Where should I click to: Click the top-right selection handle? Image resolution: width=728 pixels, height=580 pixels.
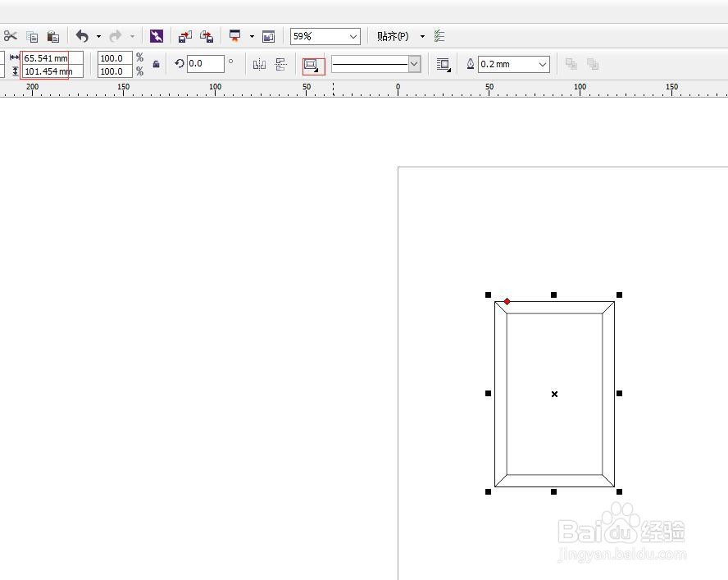click(619, 295)
